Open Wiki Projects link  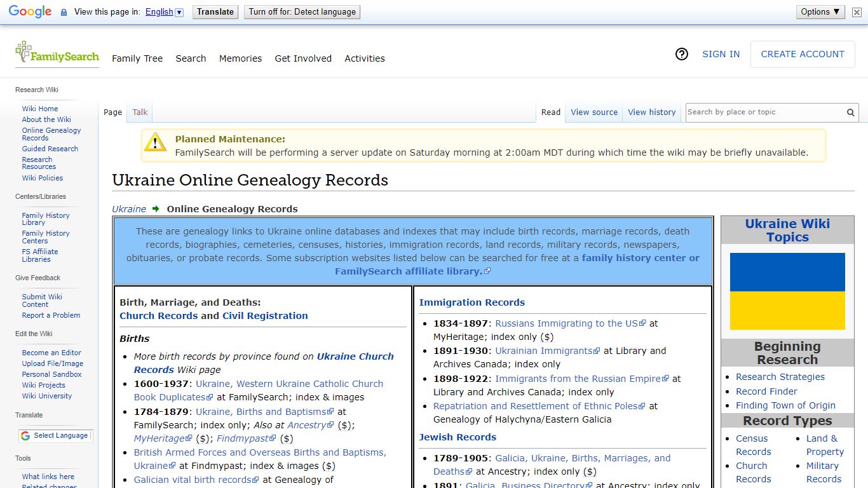[x=44, y=385]
